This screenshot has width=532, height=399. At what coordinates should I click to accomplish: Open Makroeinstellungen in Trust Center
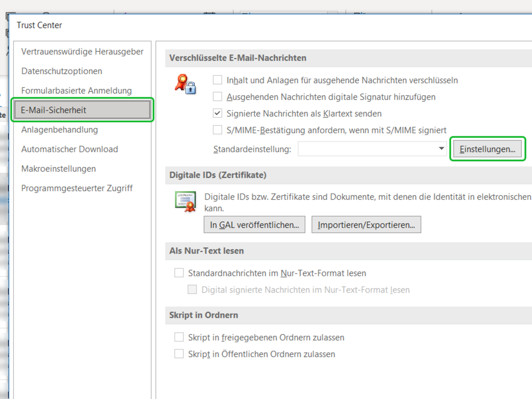click(59, 169)
